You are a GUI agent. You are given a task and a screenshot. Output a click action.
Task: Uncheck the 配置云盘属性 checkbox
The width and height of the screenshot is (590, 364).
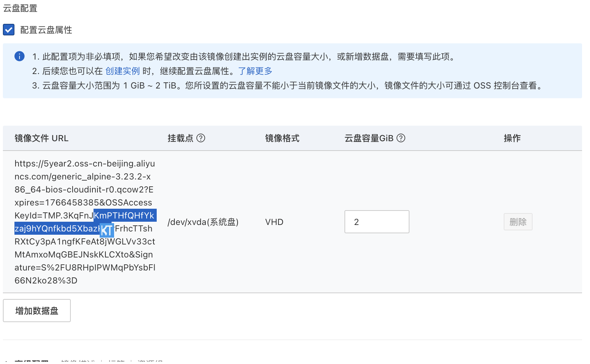pos(9,30)
